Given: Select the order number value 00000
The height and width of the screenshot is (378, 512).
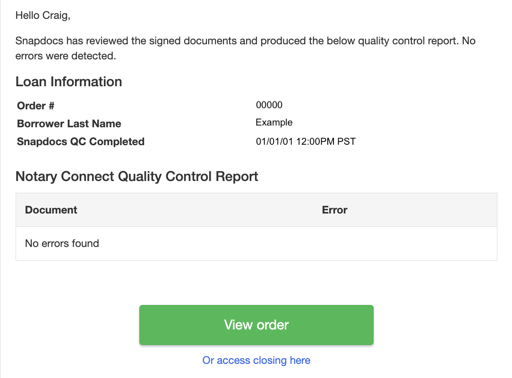Looking at the screenshot, I should pyautogui.click(x=269, y=105).
